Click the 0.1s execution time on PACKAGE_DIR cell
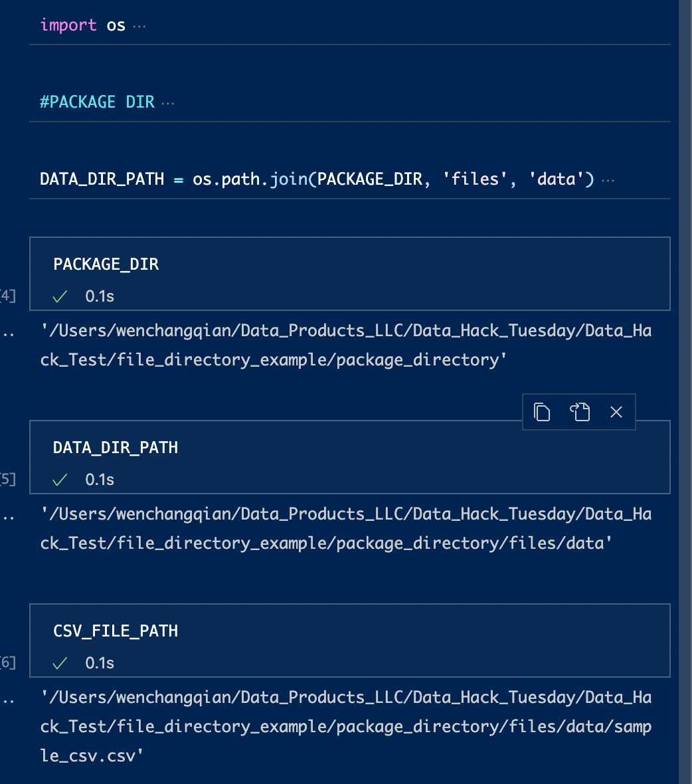The width and height of the screenshot is (692, 784). click(x=100, y=296)
